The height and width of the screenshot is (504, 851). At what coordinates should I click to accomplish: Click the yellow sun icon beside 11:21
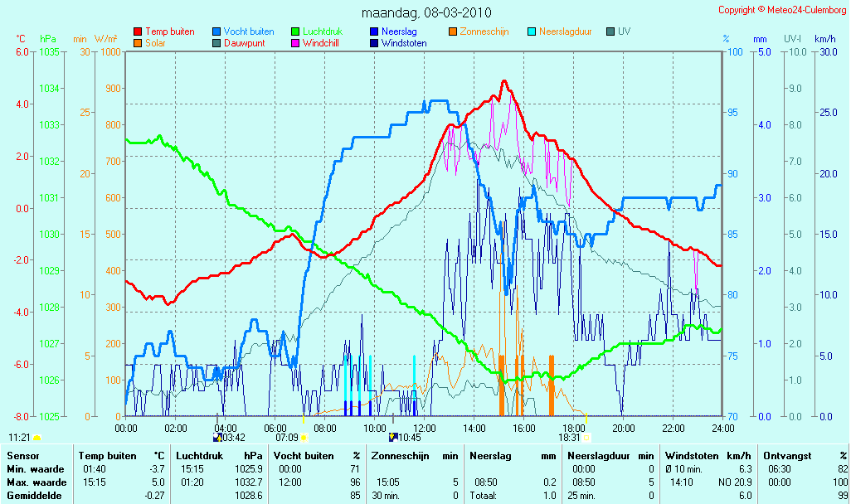pyautogui.click(x=36, y=438)
